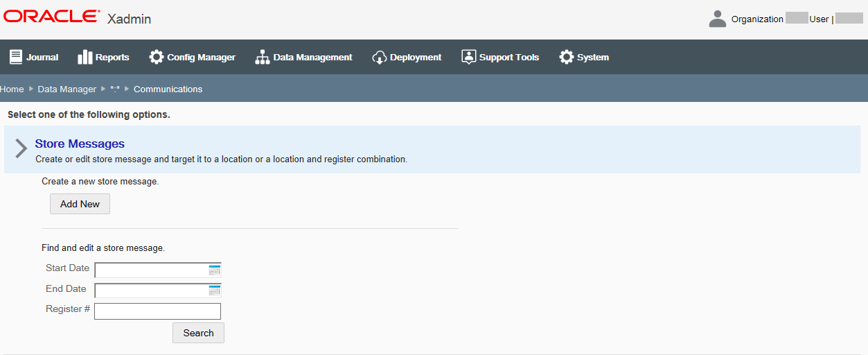868x355 pixels.
Task: Go to Data Manager breadcrumb
Action: tap(67, 89)
